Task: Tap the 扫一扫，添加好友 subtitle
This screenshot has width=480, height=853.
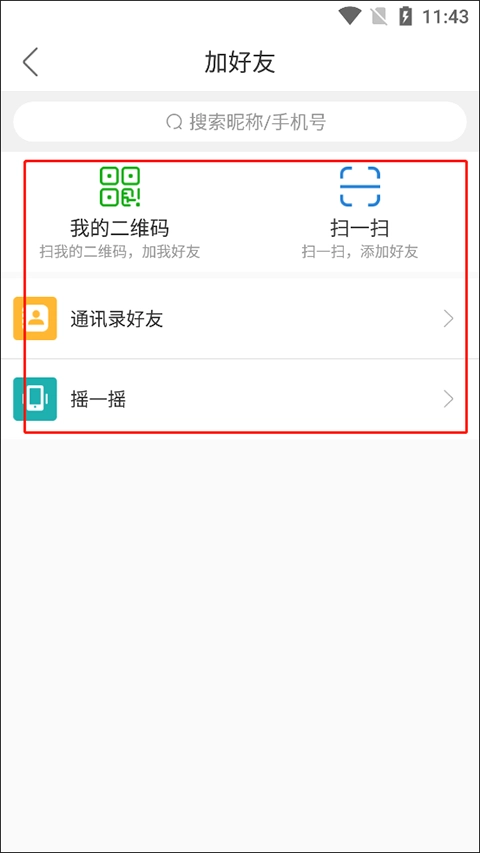Action: [x=360, y=252]
